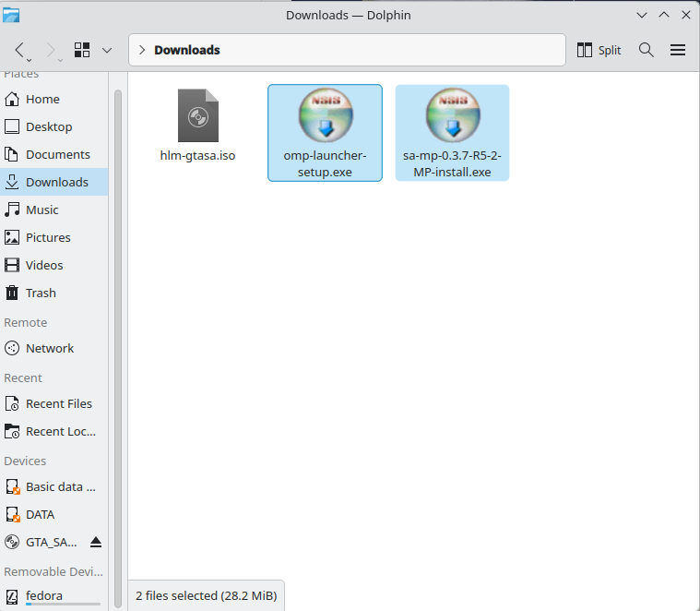This screenshot has height=611, width=700.
Task: Click the Home house icon
Action: (x=12, y=99)
